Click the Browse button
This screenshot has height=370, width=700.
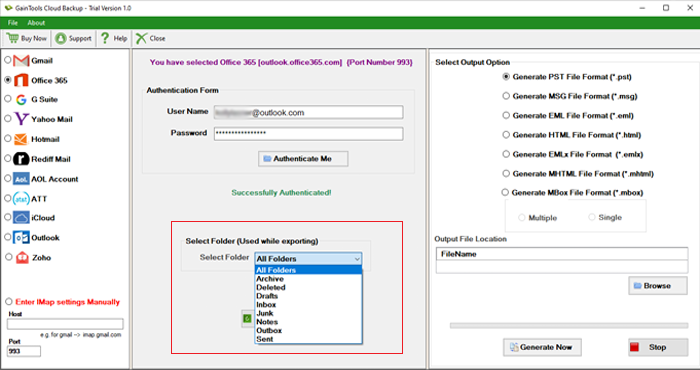click(x=658, y=286)
